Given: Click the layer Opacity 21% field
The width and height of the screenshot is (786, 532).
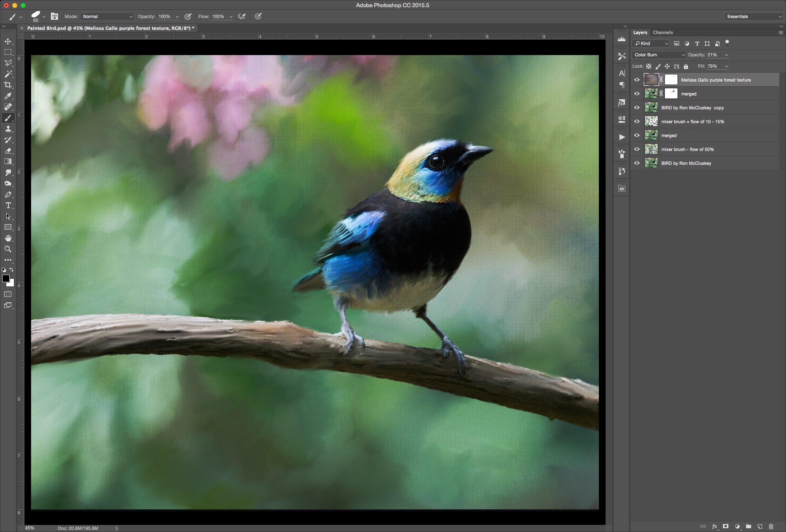Looking at the screenshot, I should click(x=712, y=55).
